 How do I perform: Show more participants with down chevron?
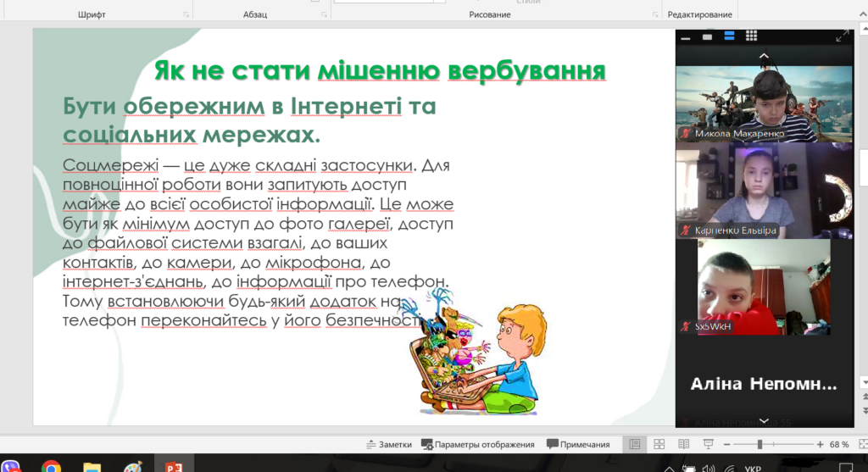pos(764,421)
